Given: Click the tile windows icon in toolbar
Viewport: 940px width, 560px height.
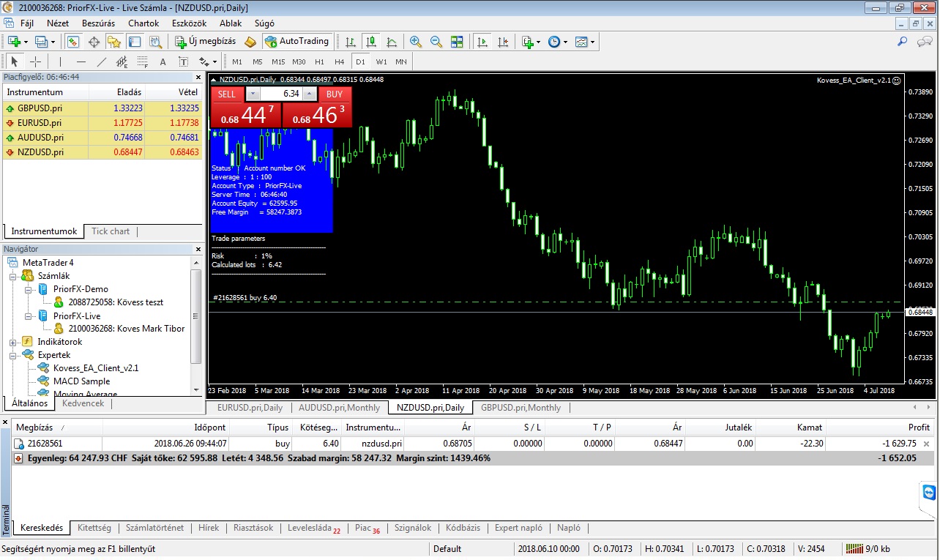Looking at the screenshot, I should 457,42.
